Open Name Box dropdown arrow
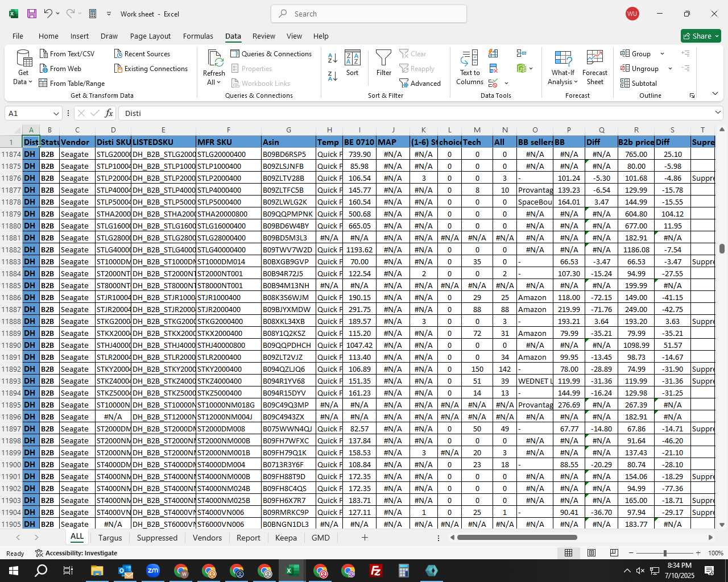Screen dimensions: 728x582 [56, 113]
